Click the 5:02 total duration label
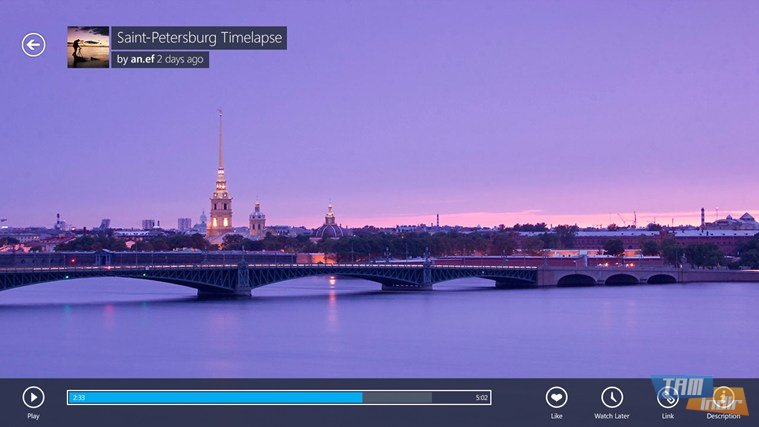This screenshot has width=759, height=427. point(481,397)
